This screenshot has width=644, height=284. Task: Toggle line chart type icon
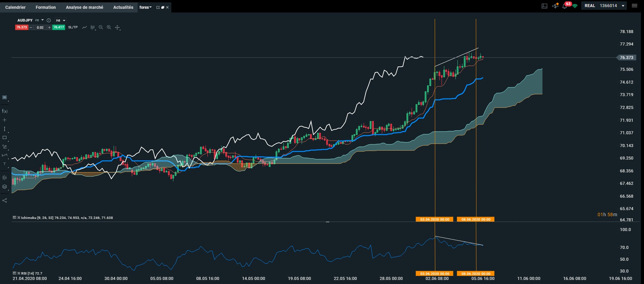click(x=84, y=27)
